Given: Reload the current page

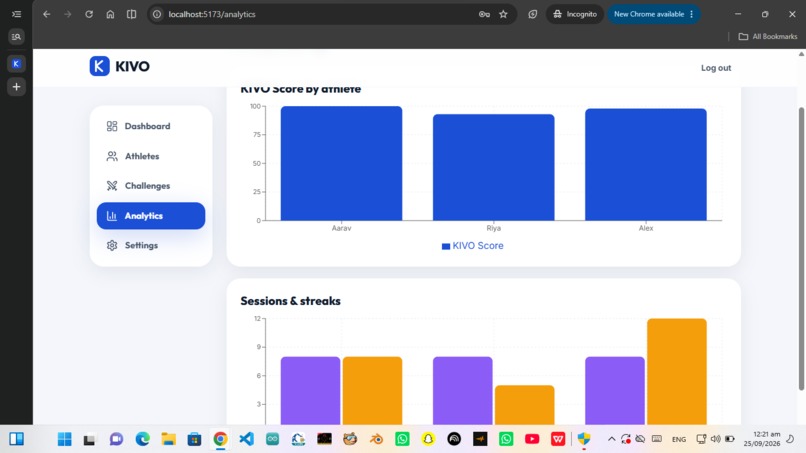Looking at the screenshot, I should [89, 14].
